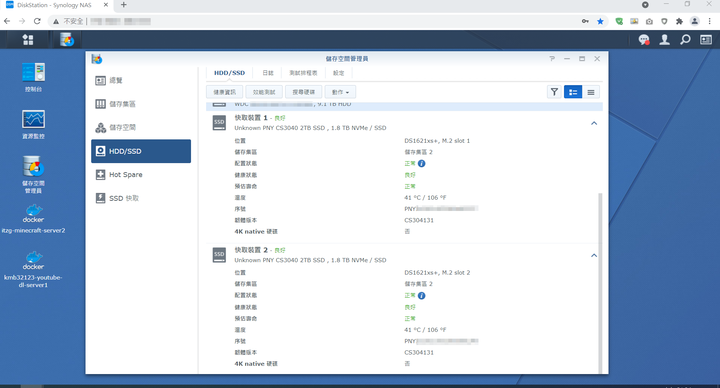Viewport: 720px width, 388px height.
Task: Select Hot Spare in sidebar
Action: click(x=141, y=174)
